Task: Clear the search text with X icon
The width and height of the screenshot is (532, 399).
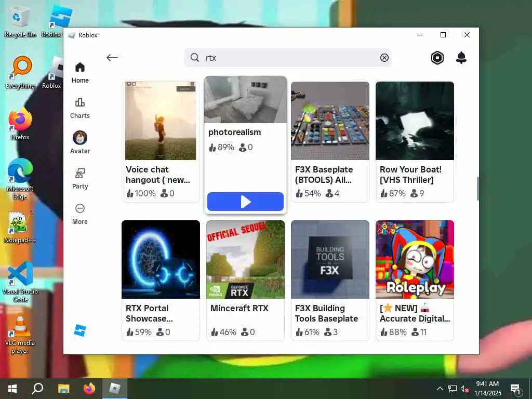Action: [x=384, y=58]
